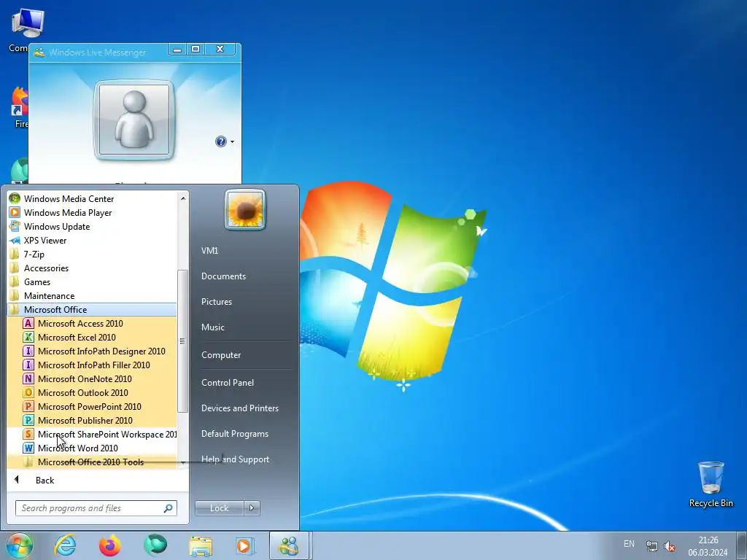The image size is (747, 560).
Task: Expand Microsoft Office 2010 Tools folder
Action: pos(92,462)
